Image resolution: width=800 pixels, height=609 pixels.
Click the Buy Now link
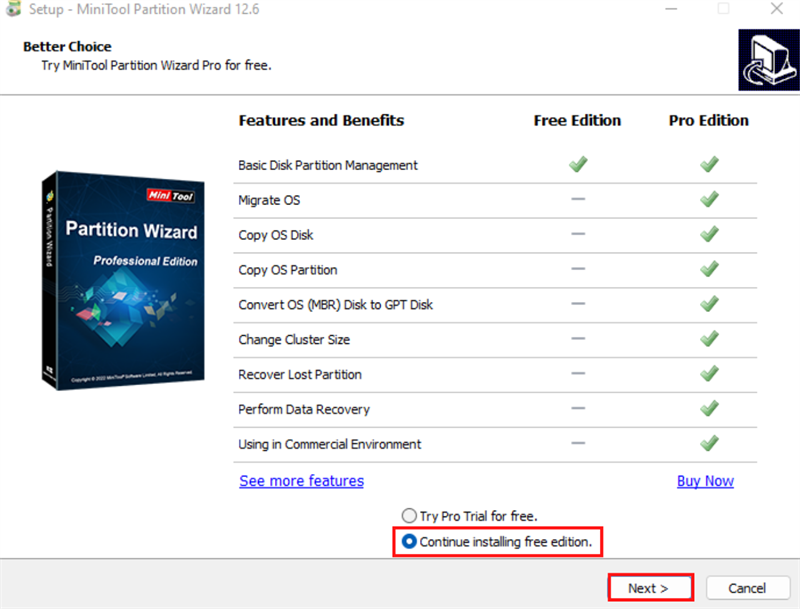(705, 481)
